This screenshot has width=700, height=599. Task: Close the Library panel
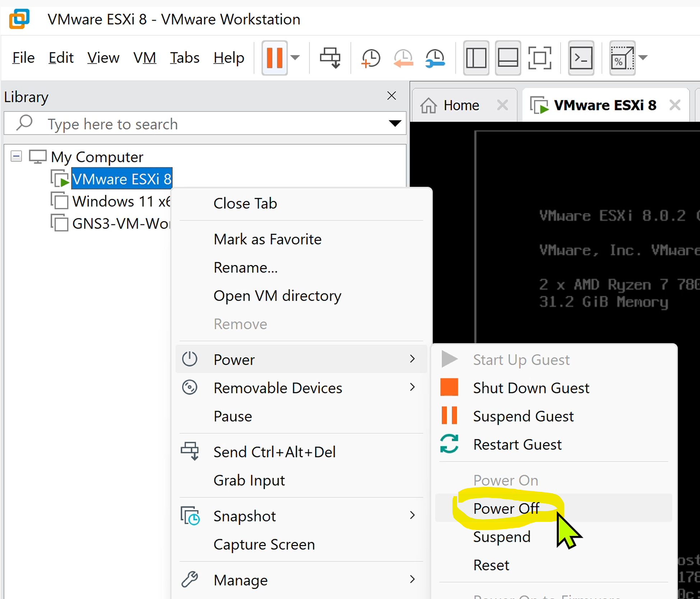pos(391,96)
